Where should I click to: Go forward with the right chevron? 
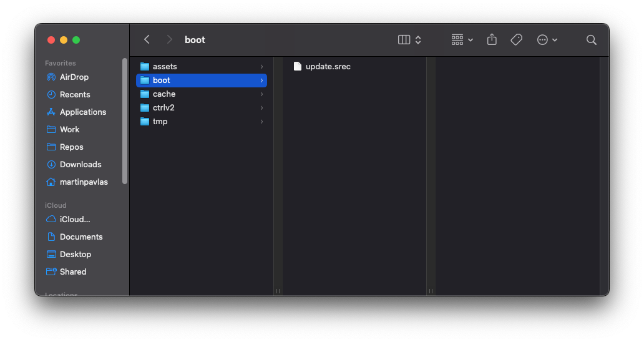click(169, 39)
